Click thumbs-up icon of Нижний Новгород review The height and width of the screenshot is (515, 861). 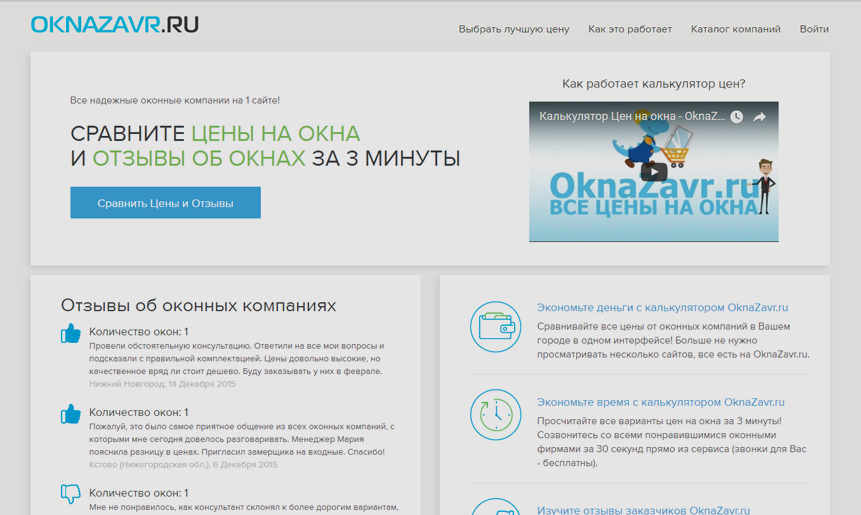click(x=71, y=333)
